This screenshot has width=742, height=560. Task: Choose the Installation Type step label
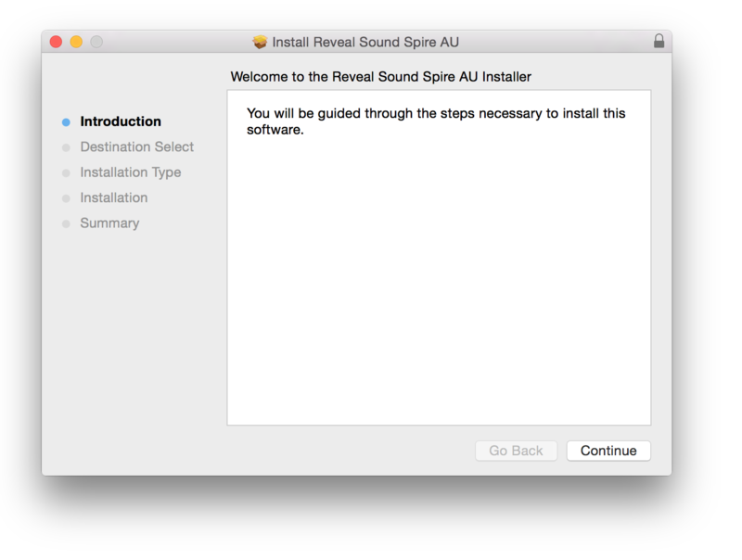click(x=131, y=172)
